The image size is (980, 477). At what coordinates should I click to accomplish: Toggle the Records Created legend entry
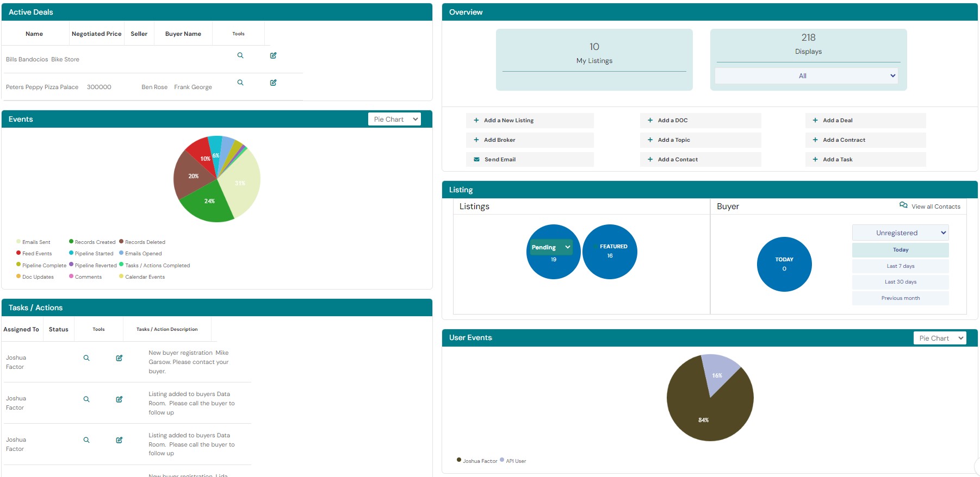point(92,242)
